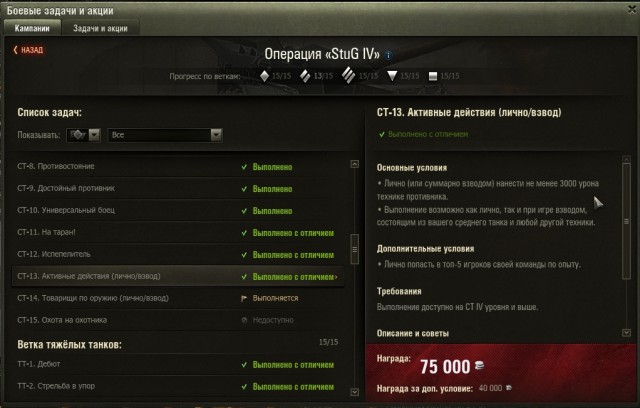Open task СТ-9. Достойный противник
The height and width of the screenshot is (408, 640).
pyautogui.click(x=178, y=188)
